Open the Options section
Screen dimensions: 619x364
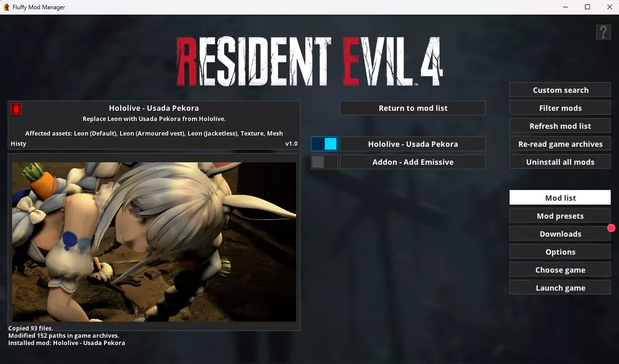click(x=560, y=252)
